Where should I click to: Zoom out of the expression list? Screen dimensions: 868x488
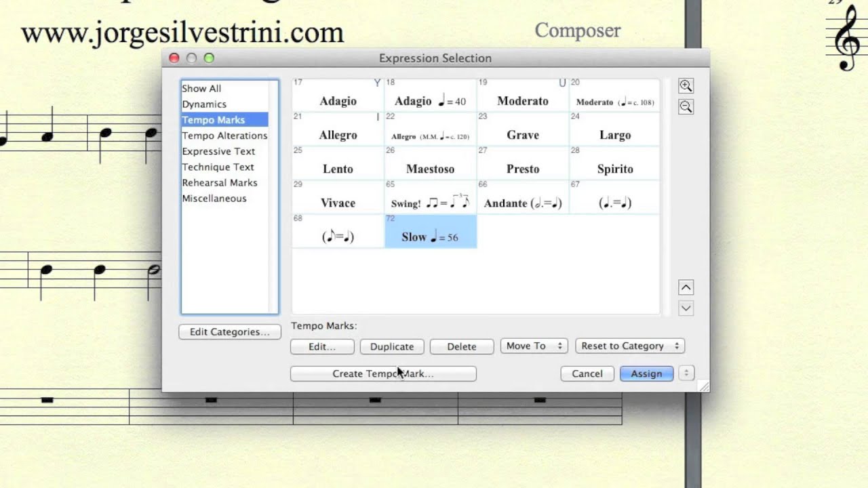coord(686,107)
